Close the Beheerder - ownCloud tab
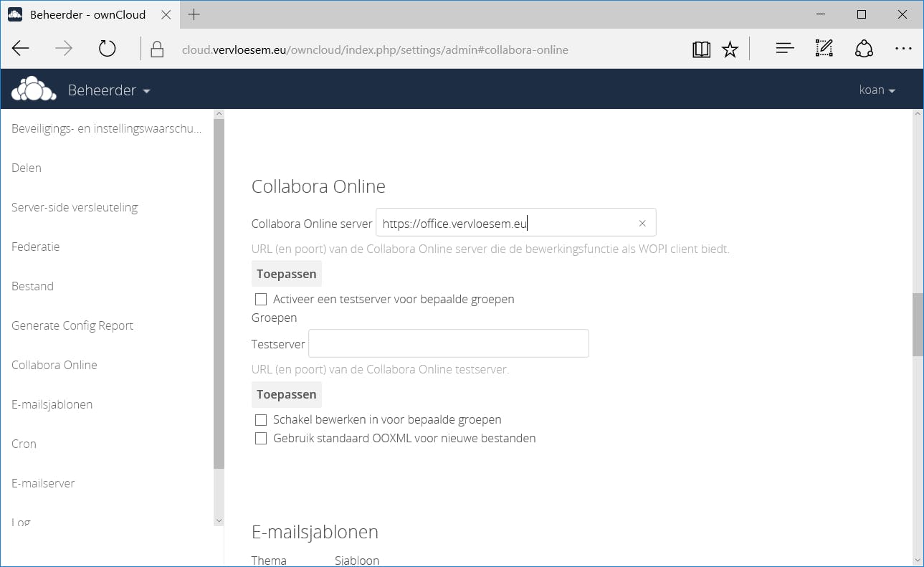This screenshot has width=924, height=567. tap(166, 14)
